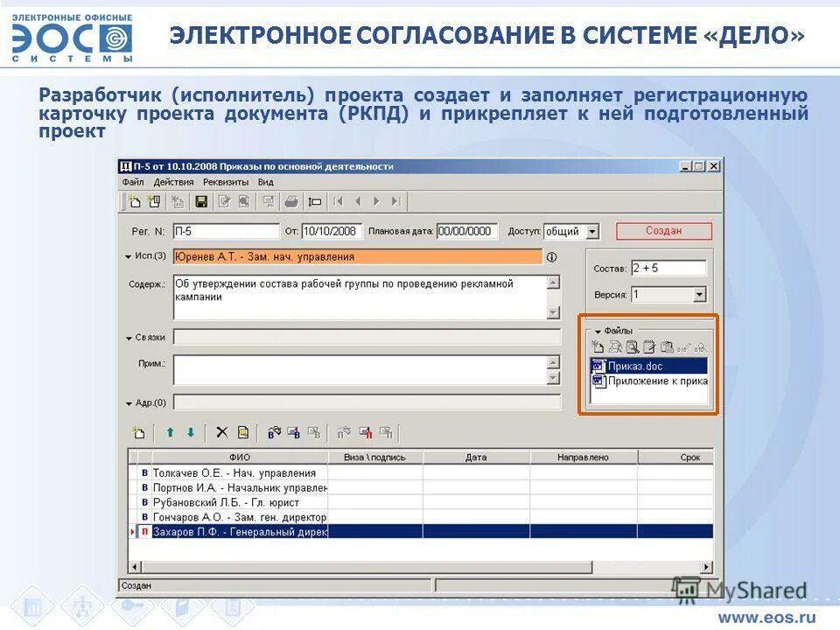Click the Юренев А.Т. - Зам. нач. управления field

[x=357, y=257]
